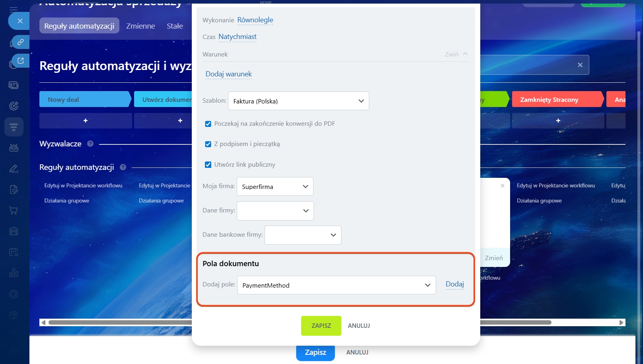Open the shopping cart icon in the sidebar
This screenshot has width=643, height=364.
(x=14, y=210)
